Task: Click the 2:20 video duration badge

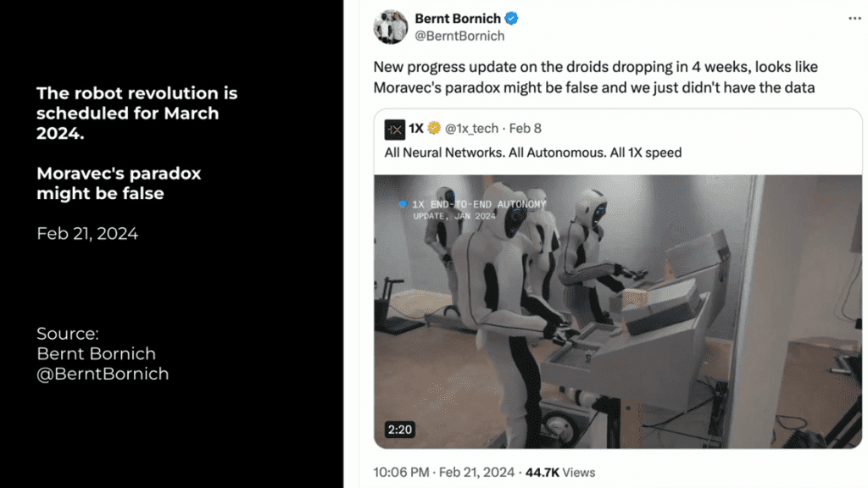Action: click(x=399, y=430)
